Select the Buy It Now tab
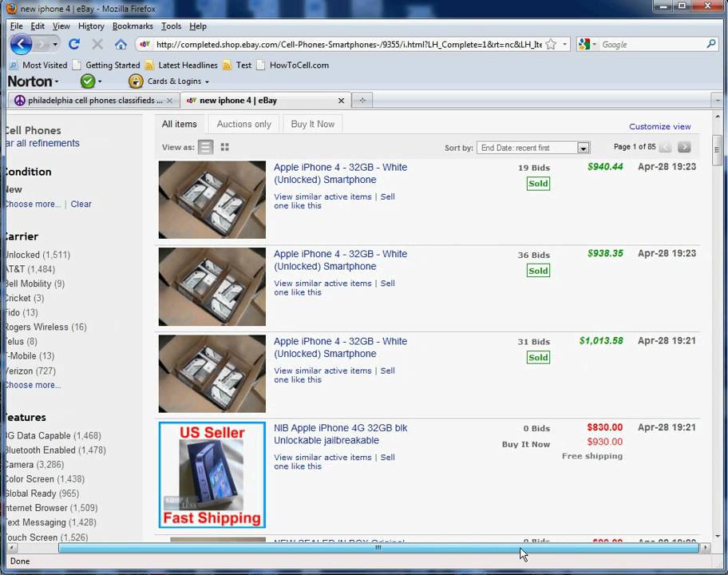Image resolution: width=728 pixels, height=575 pixels. [x=312, y=124]
